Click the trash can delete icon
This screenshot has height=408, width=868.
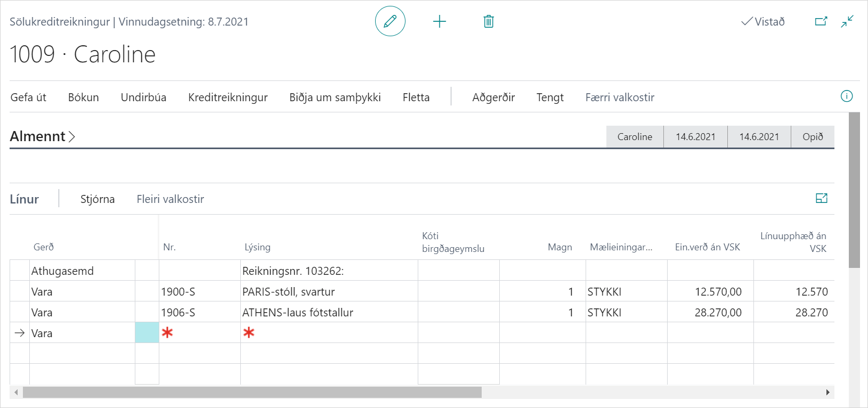click(x=488, y=21)
